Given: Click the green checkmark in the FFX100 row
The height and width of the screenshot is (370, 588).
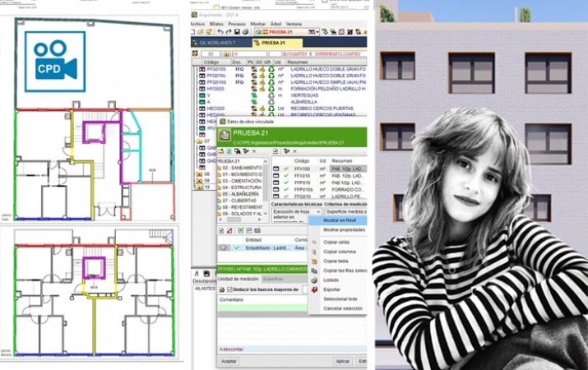Looking at the screenshot, I should pyautogui.click(x=286, y=169).
